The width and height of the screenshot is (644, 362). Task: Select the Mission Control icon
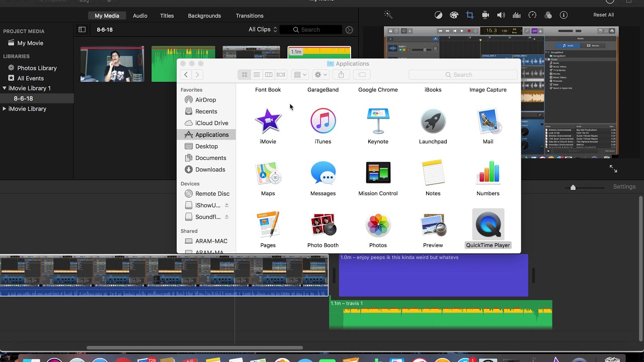pyautogui.click(x=378, y=173)
